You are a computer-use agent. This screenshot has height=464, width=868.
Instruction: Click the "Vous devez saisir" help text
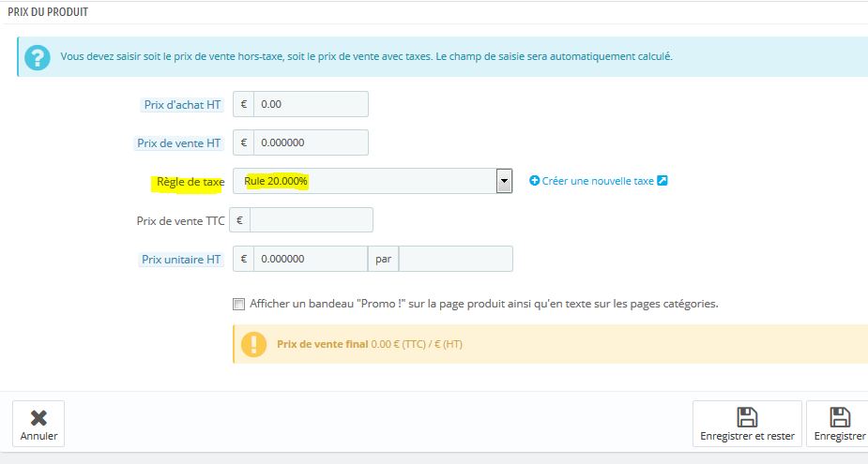pyautogui.click(x=367, y=56)
